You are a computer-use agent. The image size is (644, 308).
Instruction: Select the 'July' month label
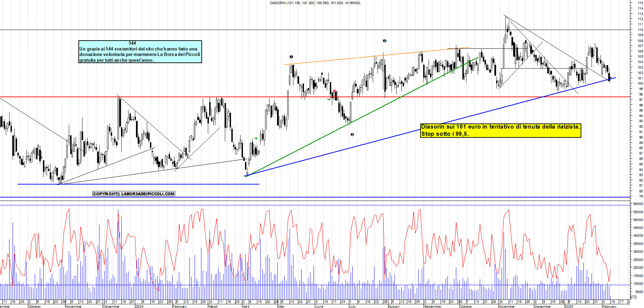pyautogui.click(x=353, y=306)
